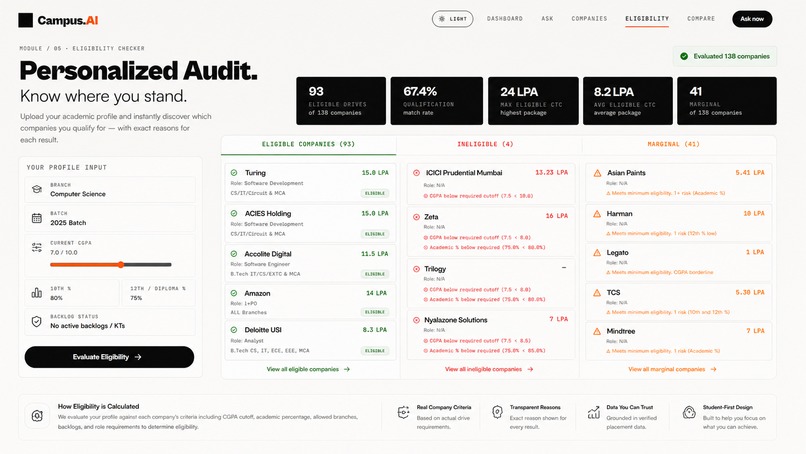Click the green check icon beside Deloitte USI
The height and width of the screenshot is (454, 806).
pyautogui.click(x=234, y=330)
